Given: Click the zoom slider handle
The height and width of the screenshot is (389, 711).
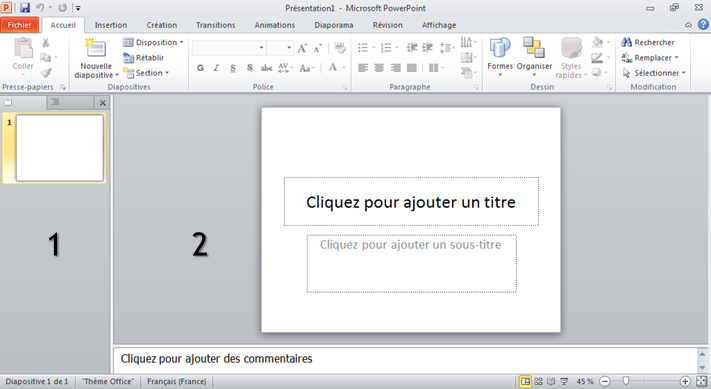Looking at the screenshot, I should pos(625,381).
